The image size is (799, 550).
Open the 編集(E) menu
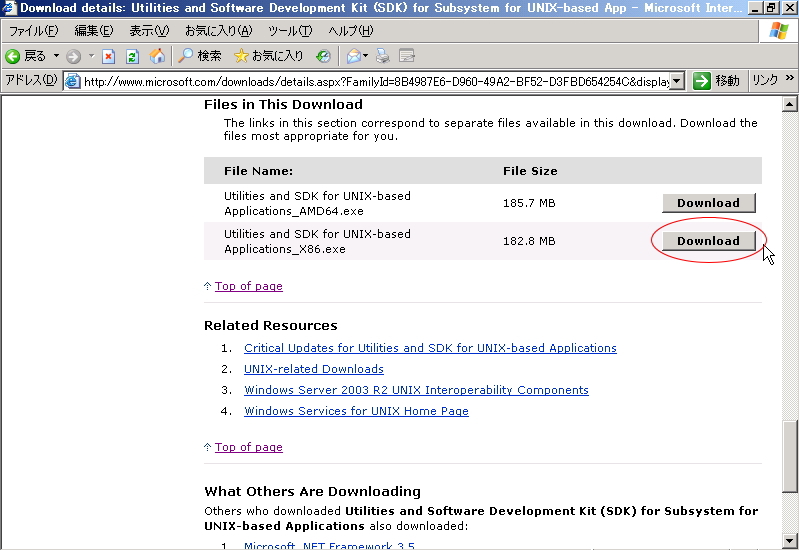pyautogui.click(x=94, y=31)
